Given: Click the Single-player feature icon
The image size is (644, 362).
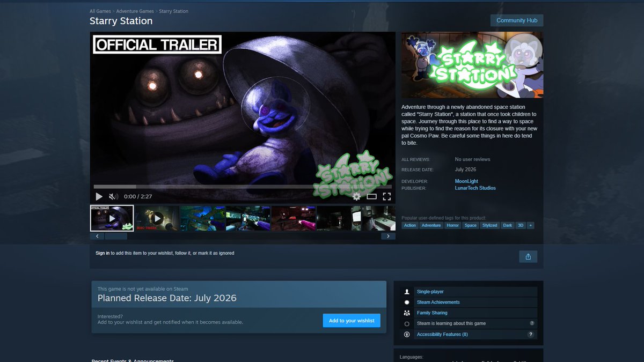Looking at the screenshot, I should pyautogui.click(x=407, y=292).
